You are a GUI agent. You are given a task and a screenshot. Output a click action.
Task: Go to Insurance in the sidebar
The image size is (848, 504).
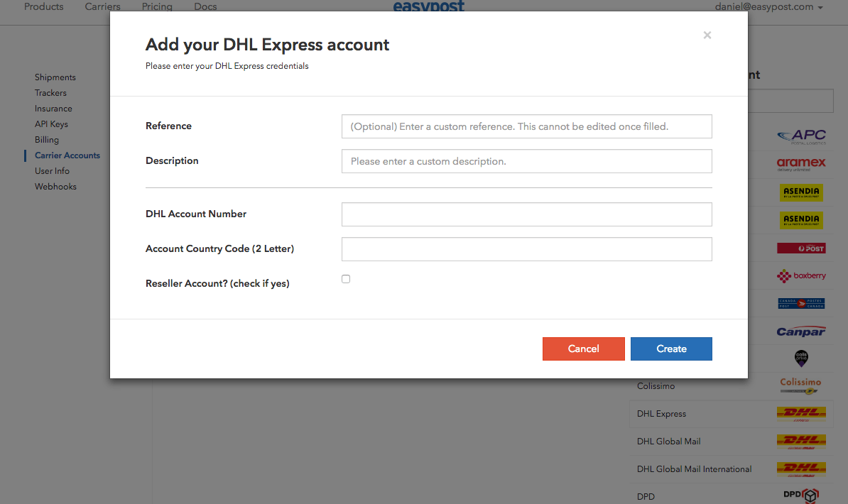click(x=53, y=109)
